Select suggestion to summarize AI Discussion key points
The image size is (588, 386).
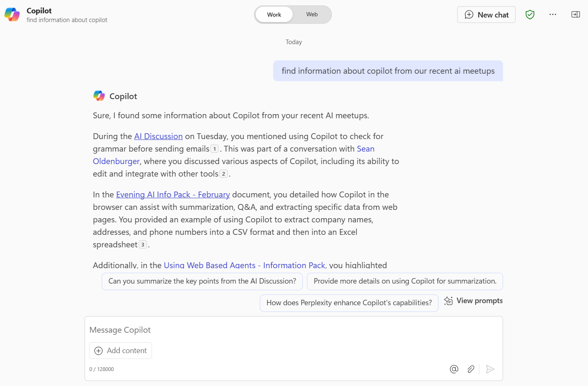[x=202, y=281]
